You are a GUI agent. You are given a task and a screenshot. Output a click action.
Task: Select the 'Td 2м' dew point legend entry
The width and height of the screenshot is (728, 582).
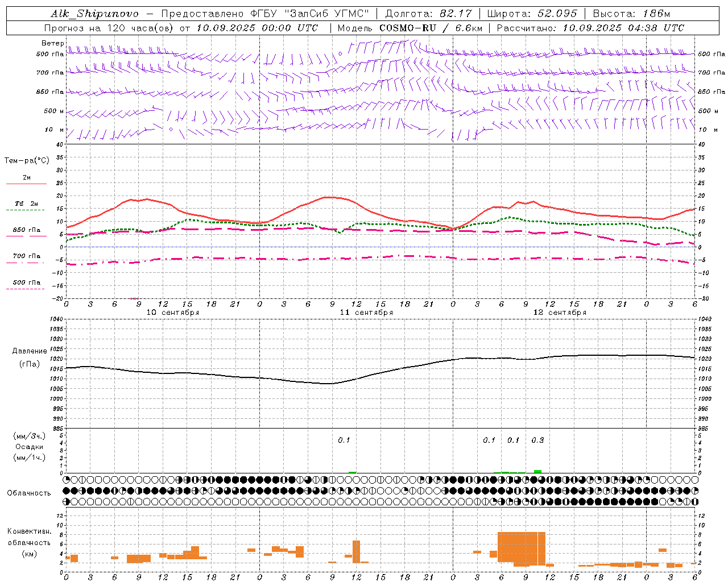point(27,203)
